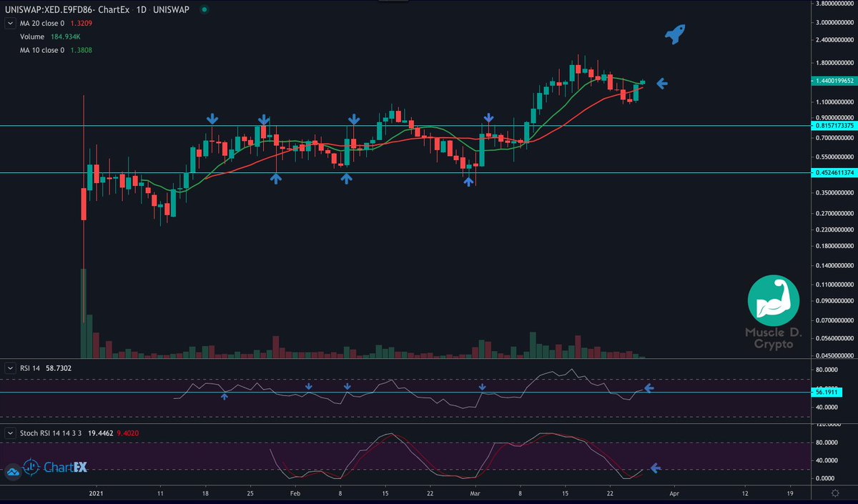Select the Volume indicator legend
Viewport: 858px width, 504px height.
32,36
